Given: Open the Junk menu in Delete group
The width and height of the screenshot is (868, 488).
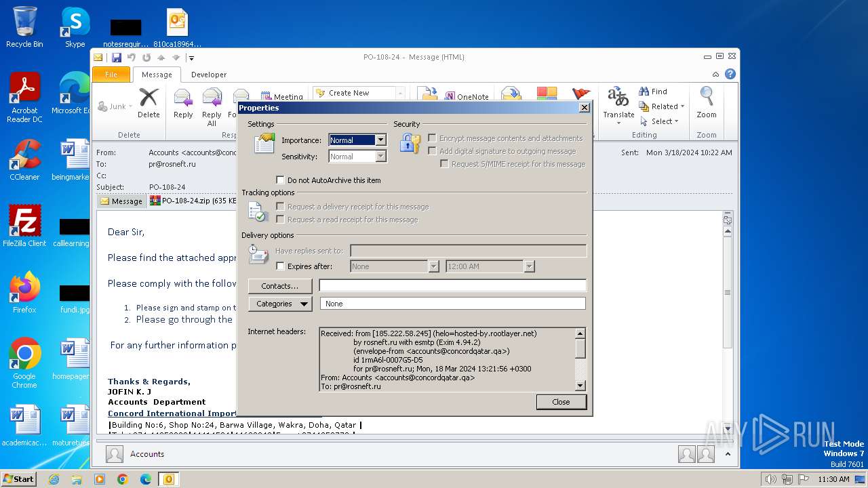Looking at the screenshot, I should tap(115, 106).
